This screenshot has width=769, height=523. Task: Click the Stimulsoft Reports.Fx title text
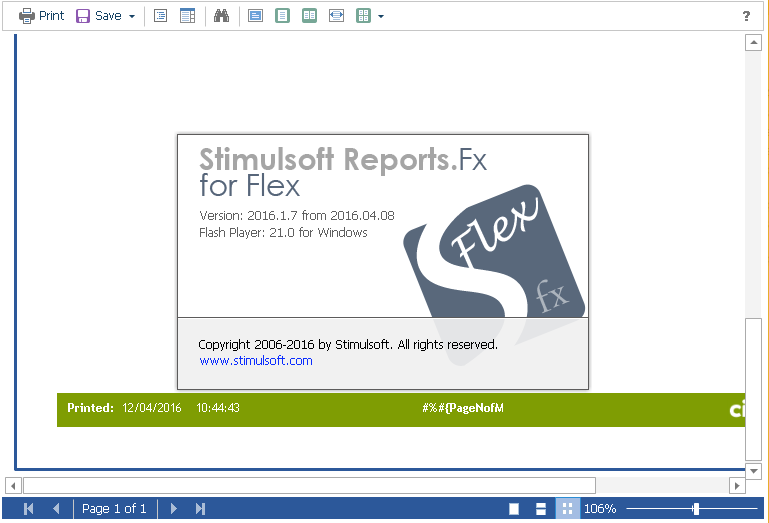[343, 159]
